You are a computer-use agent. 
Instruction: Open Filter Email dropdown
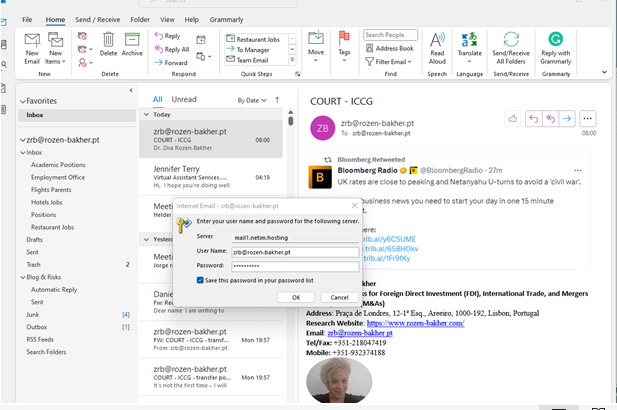point(388,62)
